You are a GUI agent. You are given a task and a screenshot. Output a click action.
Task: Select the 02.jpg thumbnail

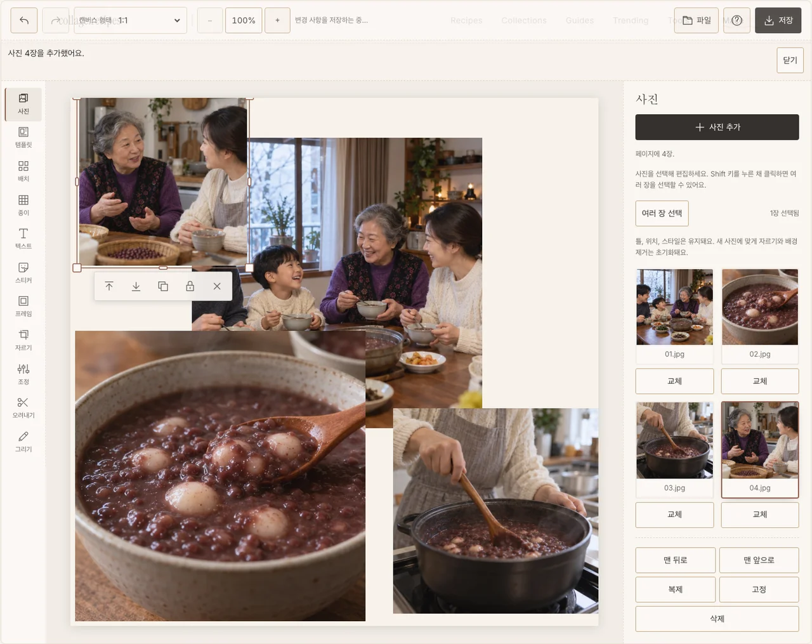coord(760,316)
